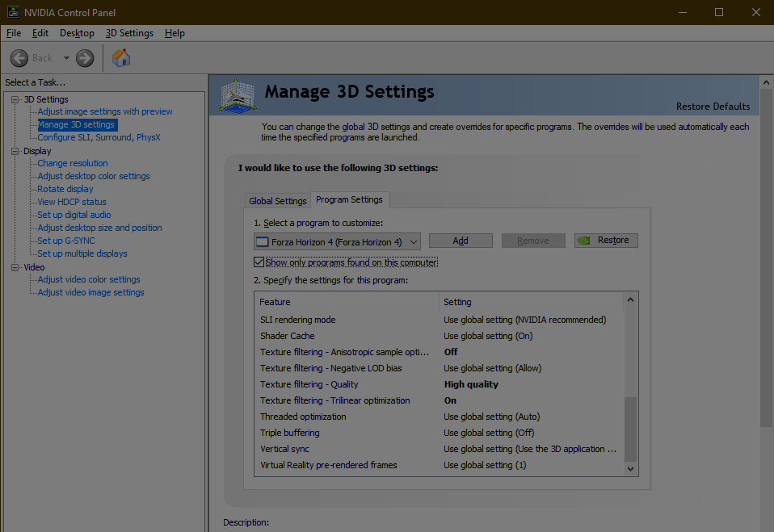
Task: Open the Edit menu
Action: tap(40, 33)
